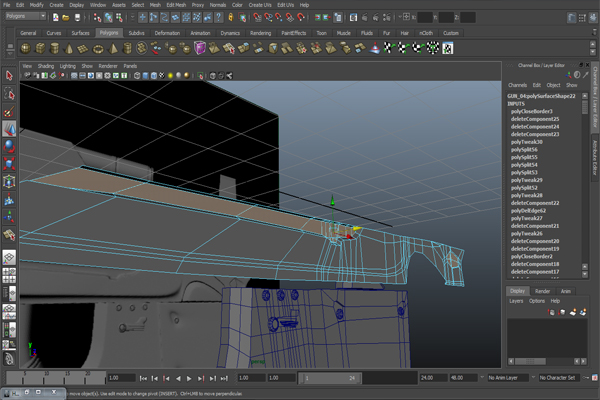Click the purple smooth proxy cube shelf icon

(200, 48)
